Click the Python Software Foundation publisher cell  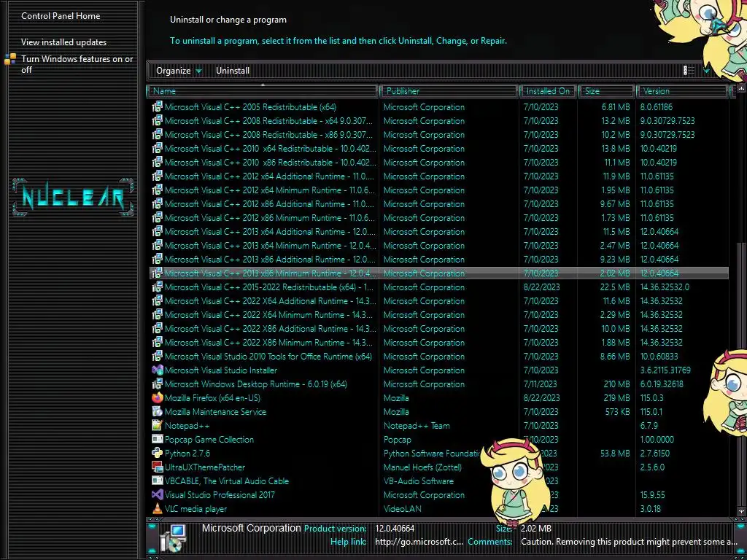click(x=433, y=453)
